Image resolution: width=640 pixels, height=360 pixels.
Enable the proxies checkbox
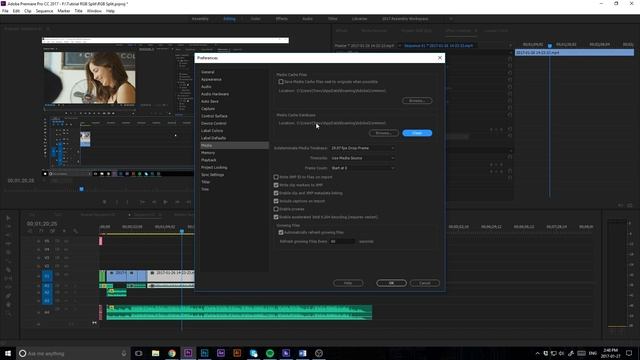tap(276, 209)
